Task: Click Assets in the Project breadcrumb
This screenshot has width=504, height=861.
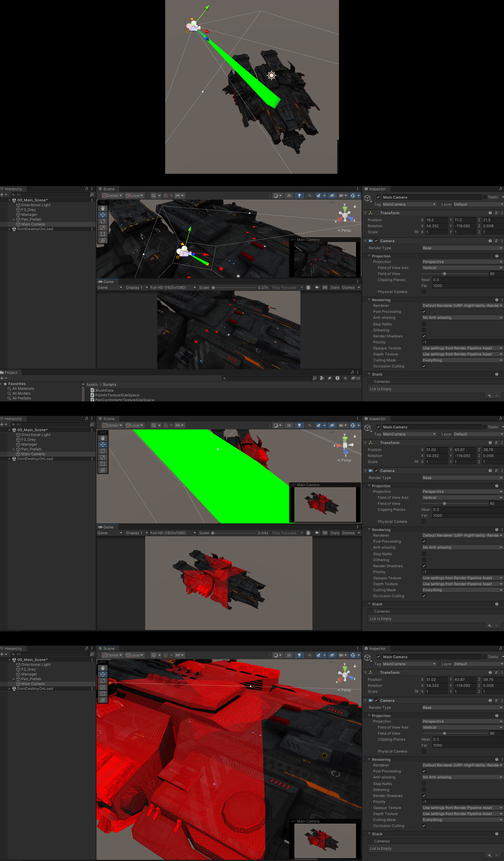Action: coord(92,384)
